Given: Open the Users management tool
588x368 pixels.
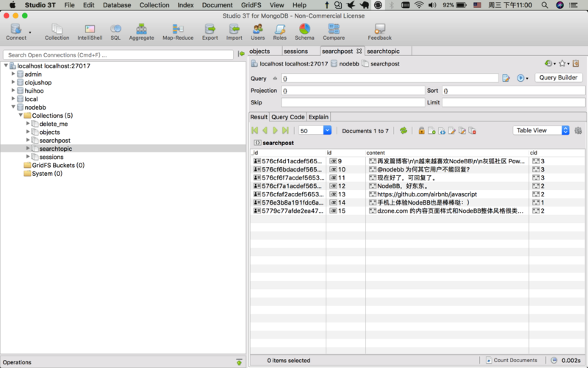Looking at the screenshot, I should coord(258,32).
